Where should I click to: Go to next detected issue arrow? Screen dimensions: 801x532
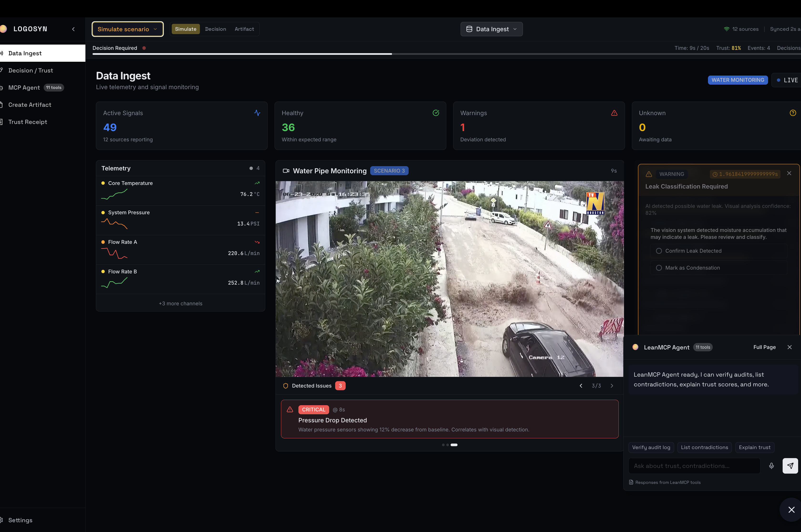[x=612, y=386]
